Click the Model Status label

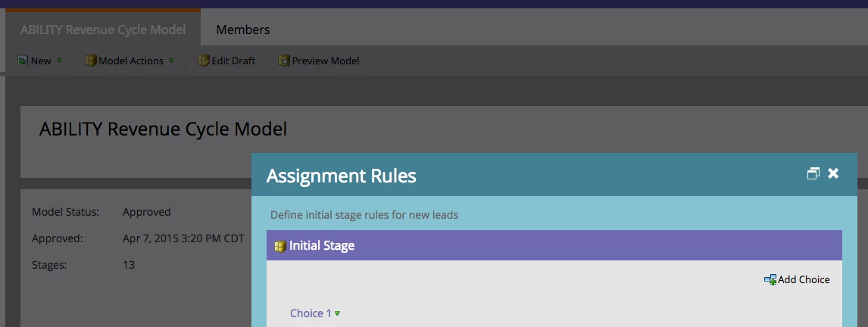click(x=65, y=212)
